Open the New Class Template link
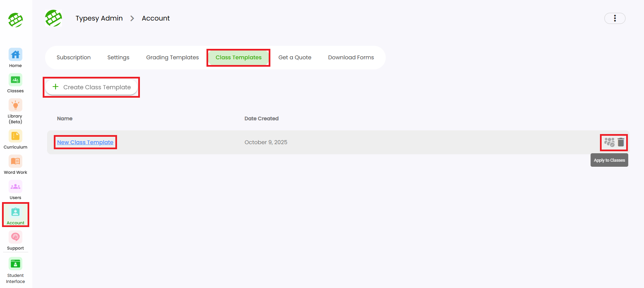644x288 pixels. point(85,142)
